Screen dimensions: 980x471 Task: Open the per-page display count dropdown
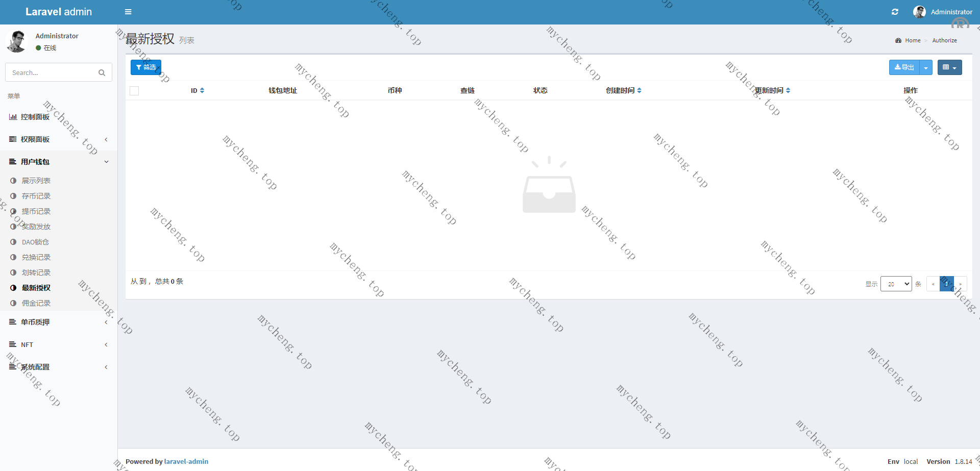896,284
